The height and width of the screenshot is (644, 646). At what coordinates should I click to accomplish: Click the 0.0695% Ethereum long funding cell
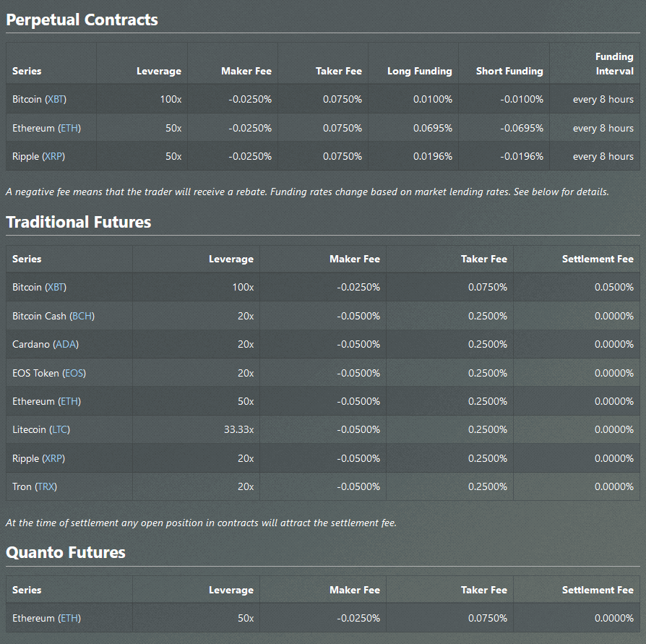pos(432,128)
